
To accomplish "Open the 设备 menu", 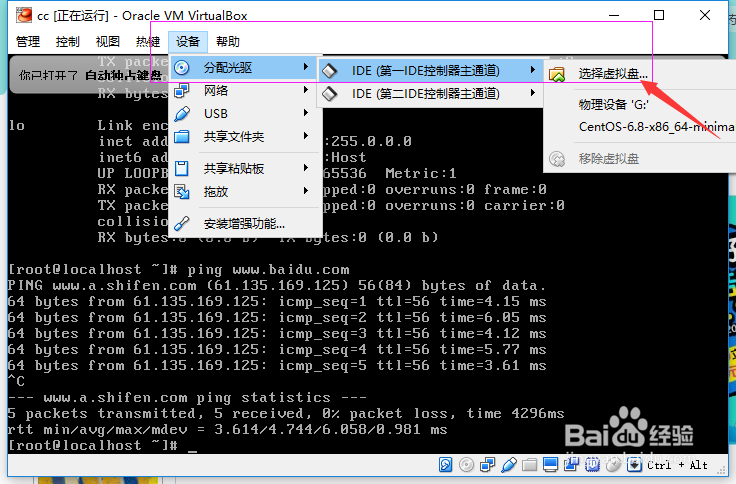I will (x=188, y=42).
